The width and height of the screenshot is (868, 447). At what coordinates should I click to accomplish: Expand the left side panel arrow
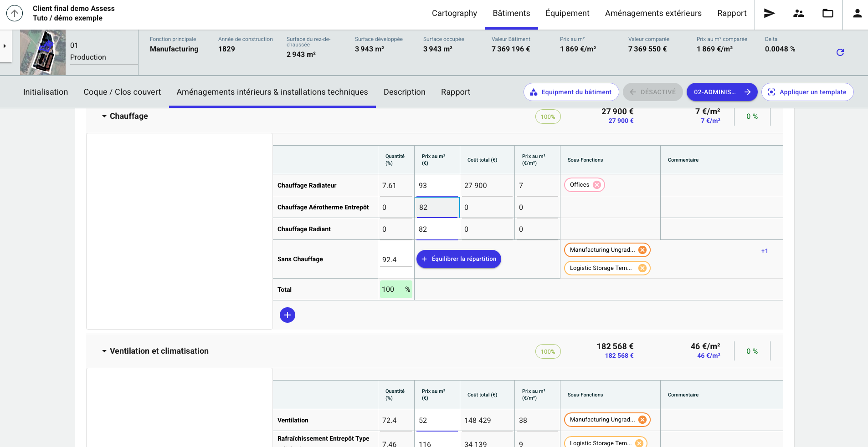[x=5, y=46]
